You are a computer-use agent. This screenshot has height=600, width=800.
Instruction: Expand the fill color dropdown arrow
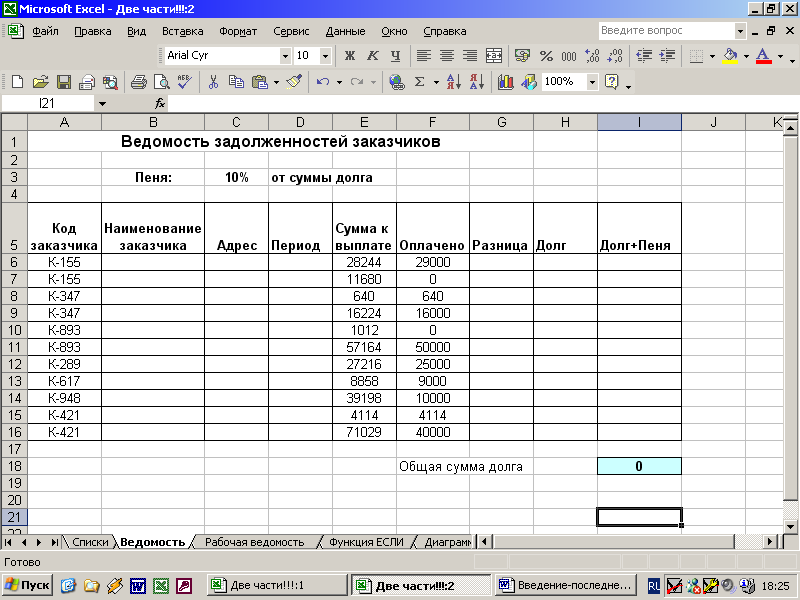(746, 56)
